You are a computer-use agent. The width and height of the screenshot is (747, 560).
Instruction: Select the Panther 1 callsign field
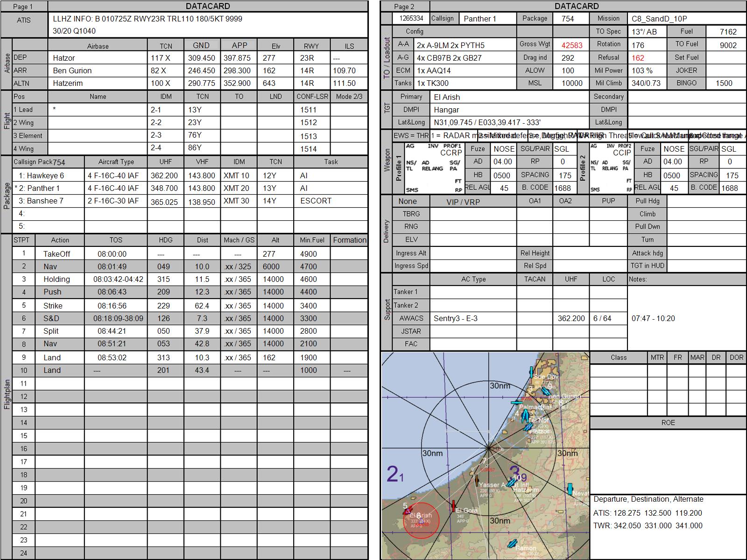[x=487, y=19]
